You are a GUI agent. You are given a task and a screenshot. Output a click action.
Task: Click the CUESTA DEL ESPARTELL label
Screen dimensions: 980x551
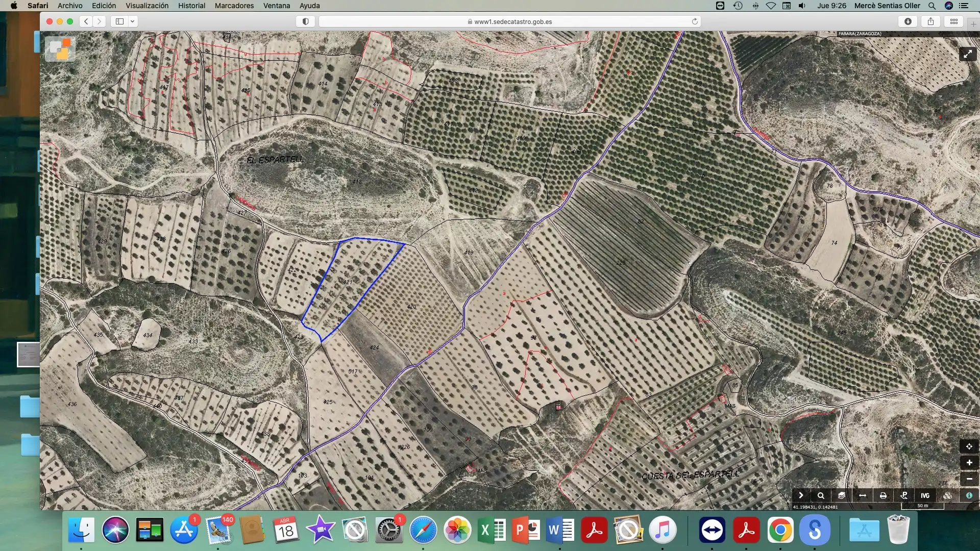(690, 475)
